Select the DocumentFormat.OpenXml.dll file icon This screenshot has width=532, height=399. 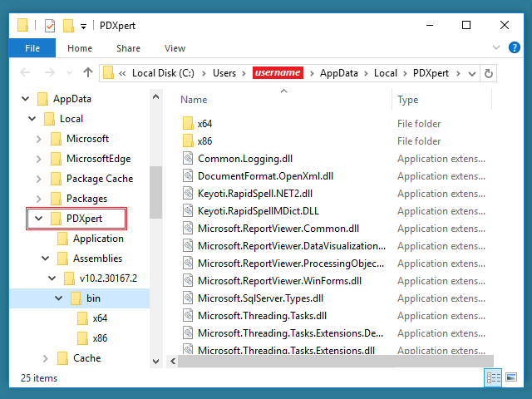coord(188,175)
